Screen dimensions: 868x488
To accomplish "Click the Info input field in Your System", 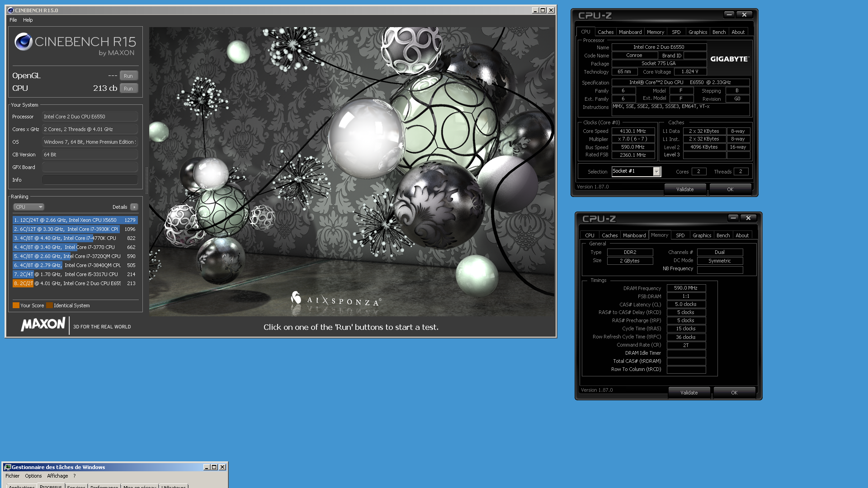I will (x=90, y=180).
